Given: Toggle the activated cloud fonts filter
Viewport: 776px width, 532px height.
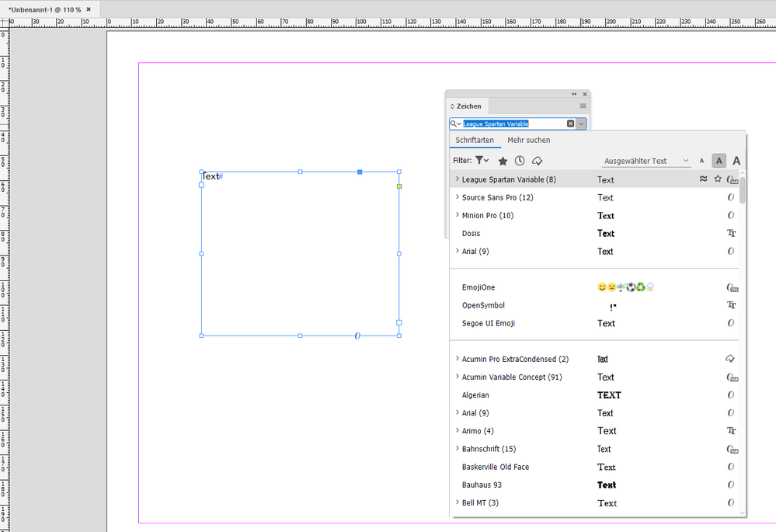Looking at the screenshot, I should click(537, 161).
